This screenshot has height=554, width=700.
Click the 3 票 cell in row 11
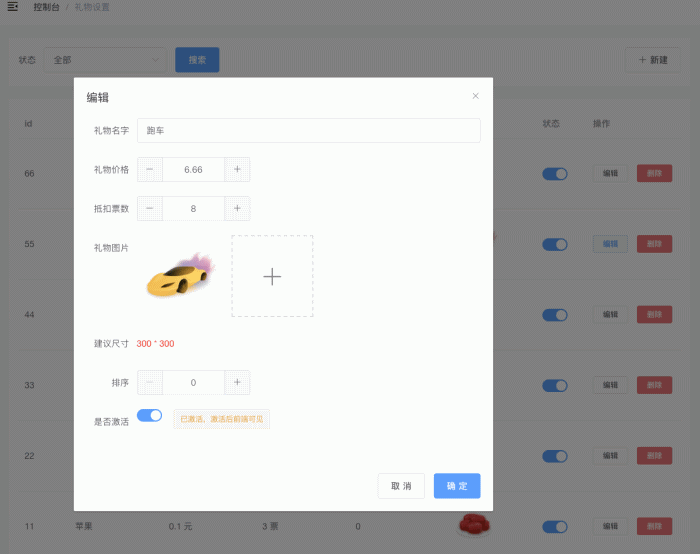270,526
